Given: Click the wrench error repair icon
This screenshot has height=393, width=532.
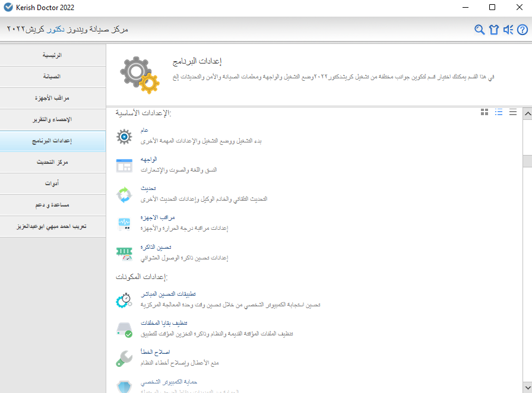Looking at the screenshot, I should 124,359.
